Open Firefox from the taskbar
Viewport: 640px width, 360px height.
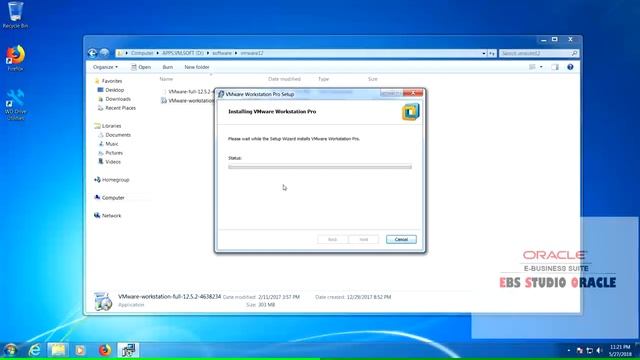(105, 350)
